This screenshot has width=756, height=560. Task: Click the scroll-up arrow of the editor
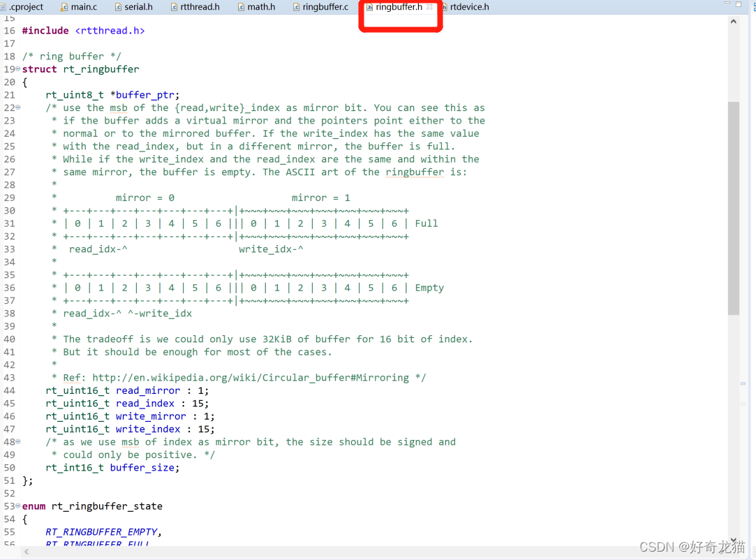[x=734, y=22]
